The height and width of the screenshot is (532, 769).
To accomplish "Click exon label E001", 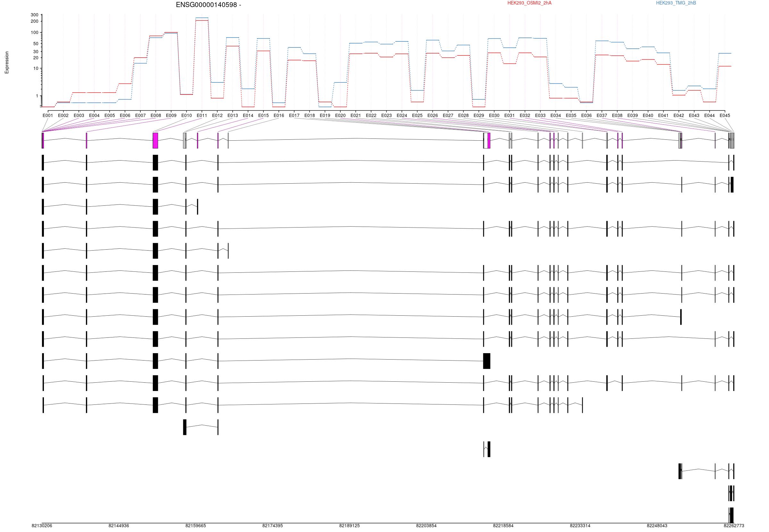I will [x=48, y=116].
